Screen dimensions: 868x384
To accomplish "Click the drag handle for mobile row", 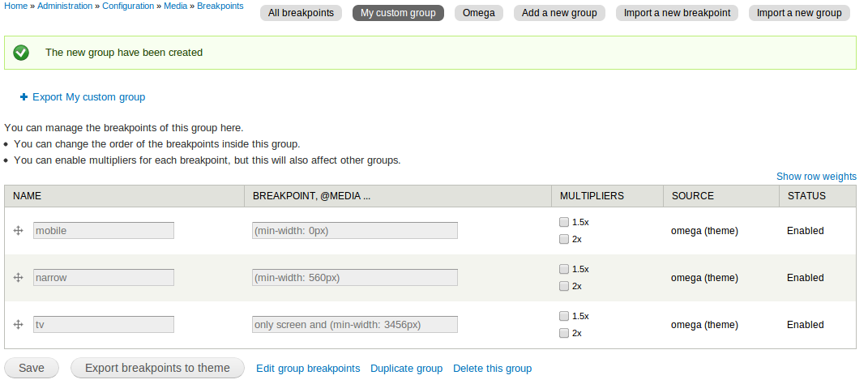I will coord(19,231).
